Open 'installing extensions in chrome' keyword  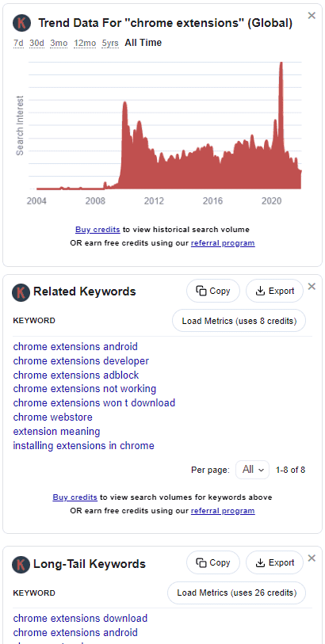pyautogui.click(x=84, y=446)
